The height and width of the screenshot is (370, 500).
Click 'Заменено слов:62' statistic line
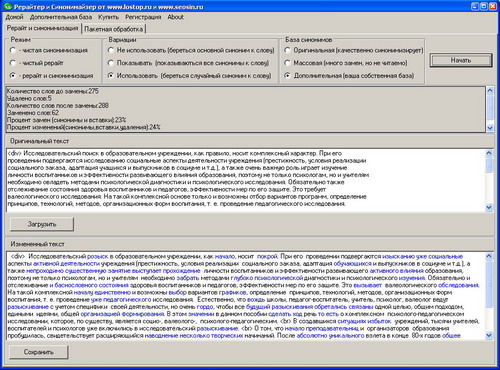point(33,113)
